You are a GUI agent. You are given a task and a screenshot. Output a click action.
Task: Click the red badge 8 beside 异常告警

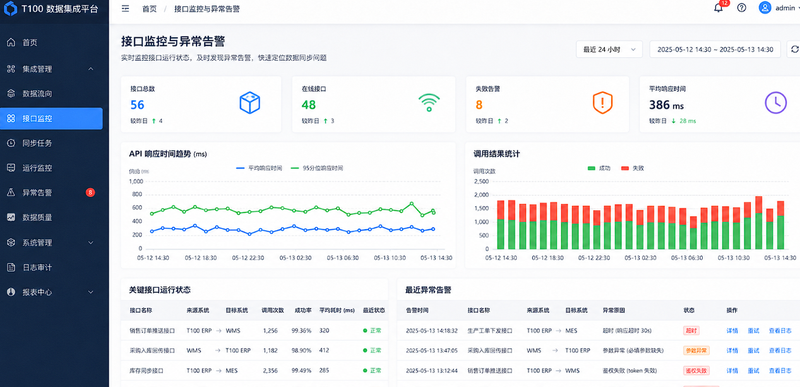[x=90, y=193]
